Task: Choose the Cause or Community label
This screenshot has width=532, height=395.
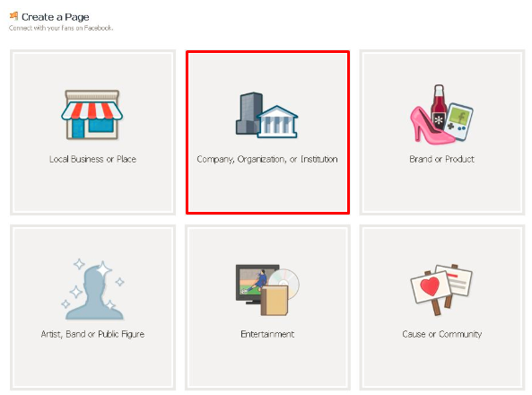Action: click(x=441, y=334)
